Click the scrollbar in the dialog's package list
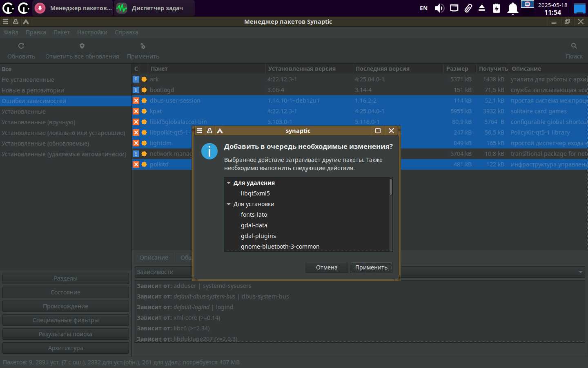Image resolution: width=588 pixels, height=368 pixels. (x=391, y=187)
